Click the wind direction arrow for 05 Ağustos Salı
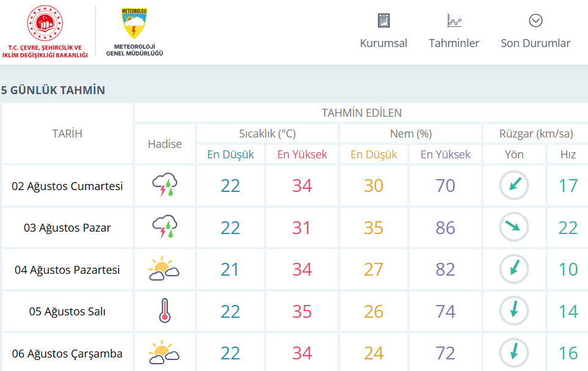This screenshot has width=588, height=371. coord(514,310)
